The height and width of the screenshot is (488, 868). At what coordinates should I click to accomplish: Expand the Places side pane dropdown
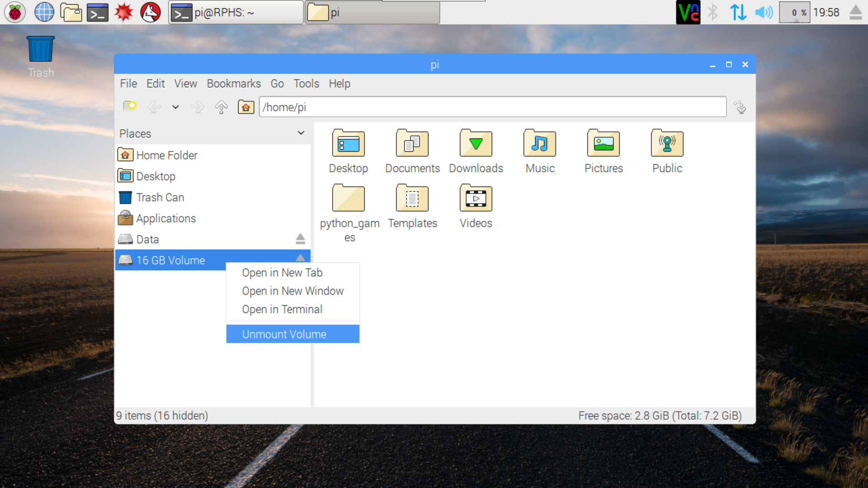pyautogui.click(x=301, y=133)
